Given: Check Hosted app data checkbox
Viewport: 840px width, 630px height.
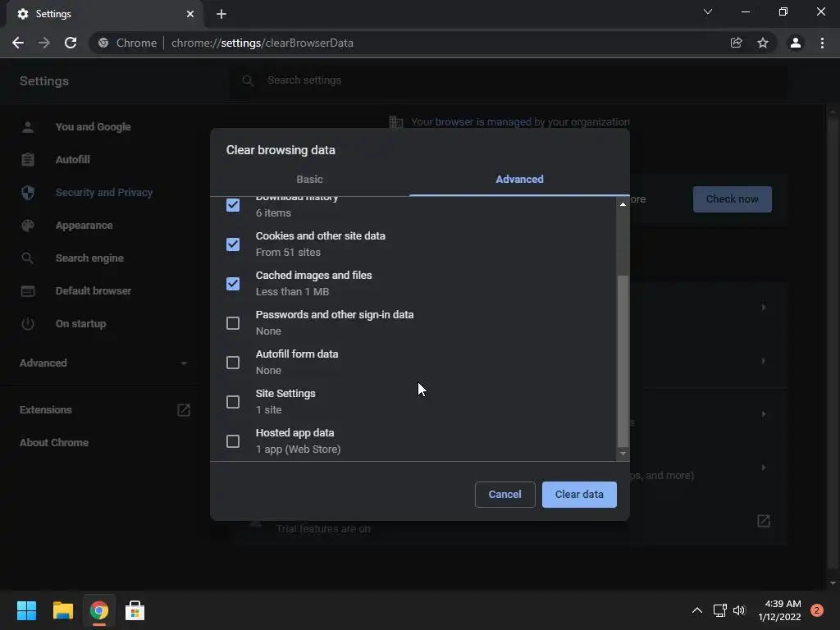Looking at the screenshot, I should pyautogui.click(x=232, y=441).
